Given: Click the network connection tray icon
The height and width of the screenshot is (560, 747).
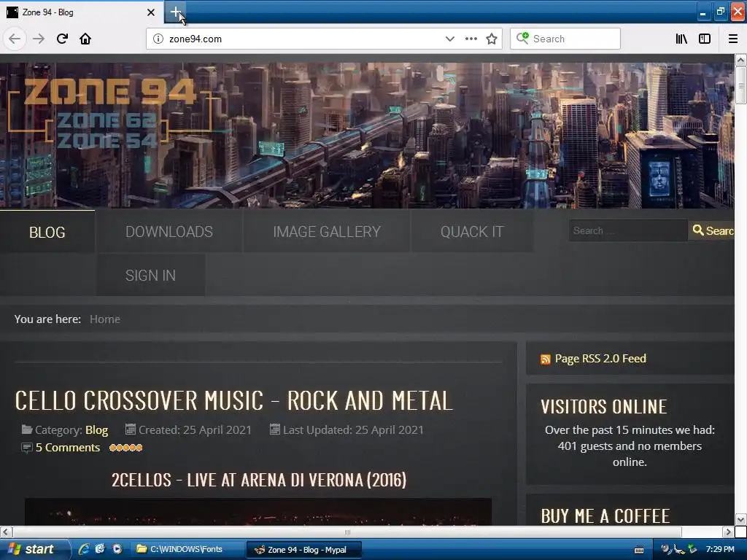Looking at the screenshot, I should tap(679, 550).
